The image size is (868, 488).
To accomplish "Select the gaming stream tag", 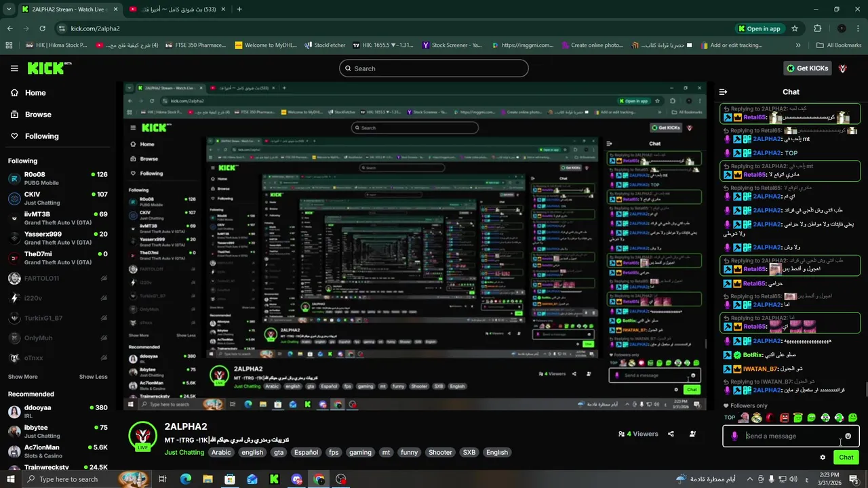I will (x=360, y=452).
